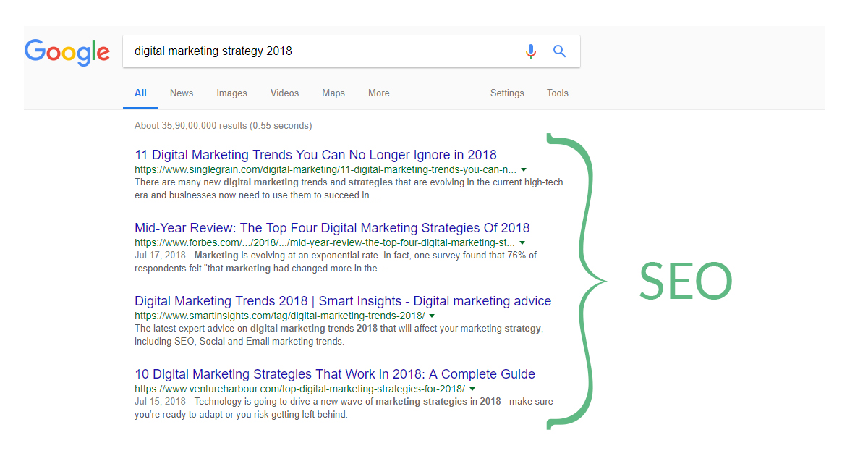Open the Tools options
Viewport: 868px width, 456px height.
point(557,93)
